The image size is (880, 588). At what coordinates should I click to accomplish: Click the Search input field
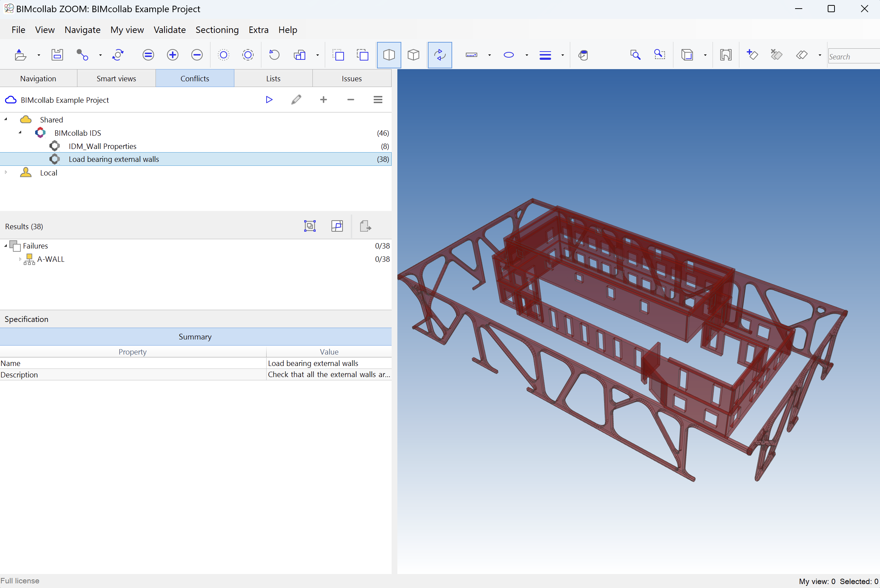point(854,56)
